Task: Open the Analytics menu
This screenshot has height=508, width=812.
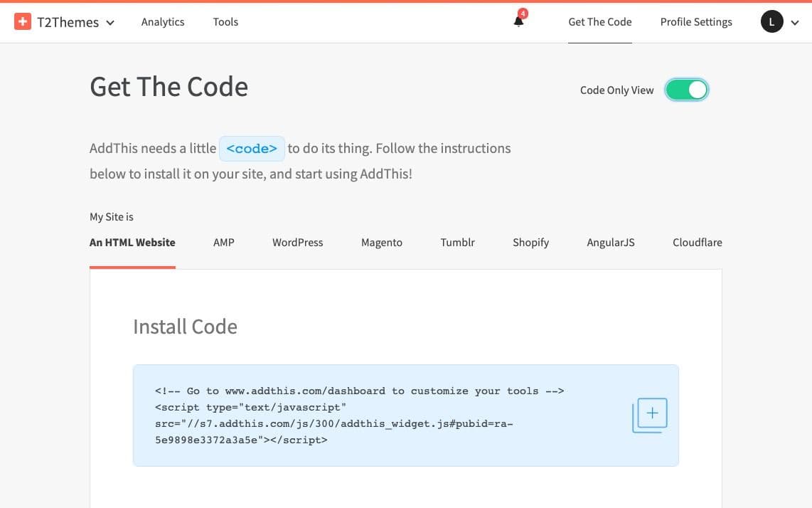Action: [163, 22]
